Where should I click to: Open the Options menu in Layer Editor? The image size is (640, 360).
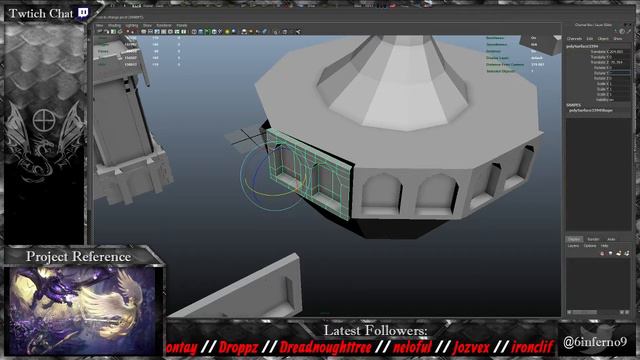click(590, 246)
